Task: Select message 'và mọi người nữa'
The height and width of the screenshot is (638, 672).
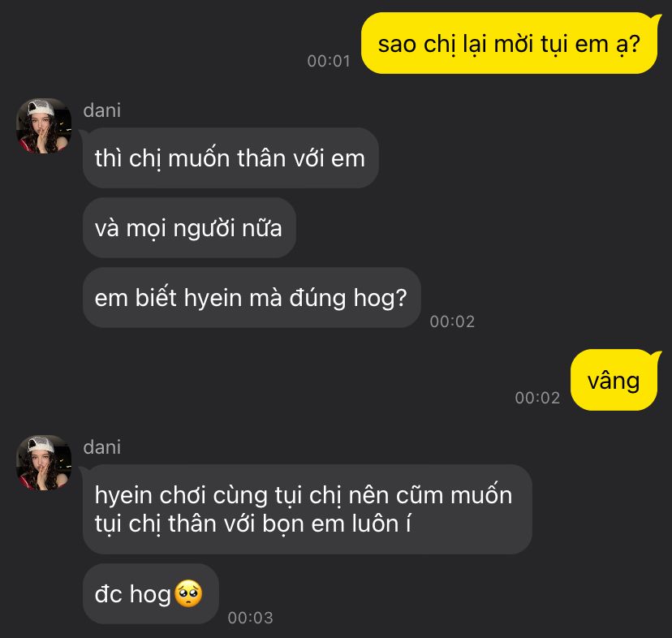Action: pos(189,227)
